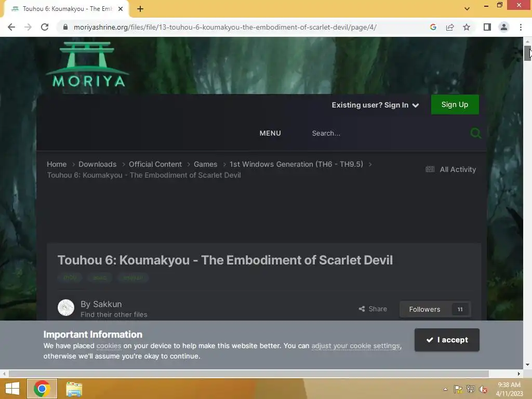Open the Google icon in address bar
This screenshot has width=532, height=399.
tap(433, 27)
